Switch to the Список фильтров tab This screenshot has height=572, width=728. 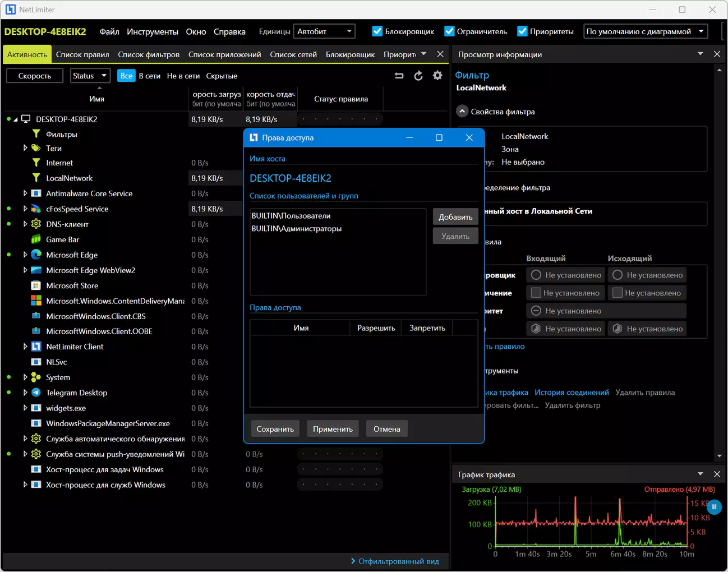click(149, 54)
